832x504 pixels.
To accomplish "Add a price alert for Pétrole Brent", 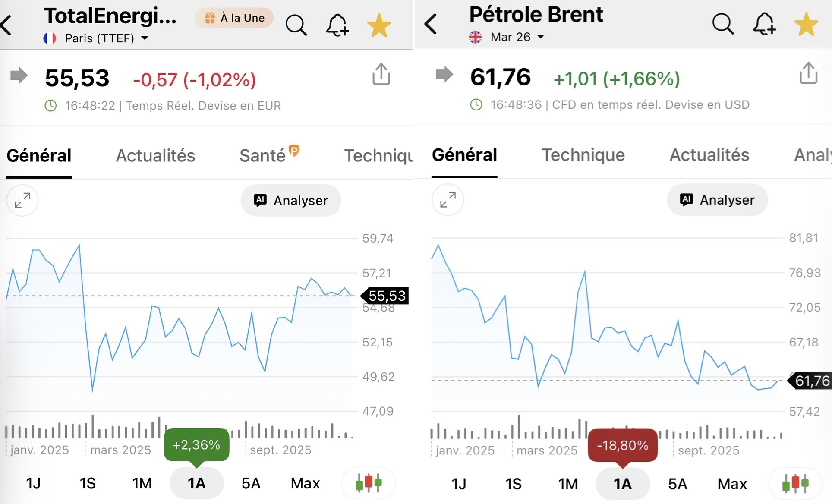I will [764, 24].
